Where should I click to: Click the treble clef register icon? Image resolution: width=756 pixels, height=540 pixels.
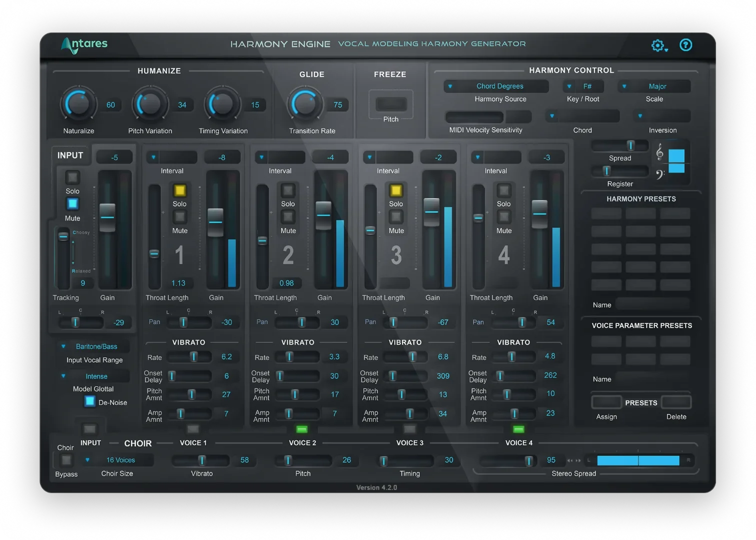click(x=660, y=152)
